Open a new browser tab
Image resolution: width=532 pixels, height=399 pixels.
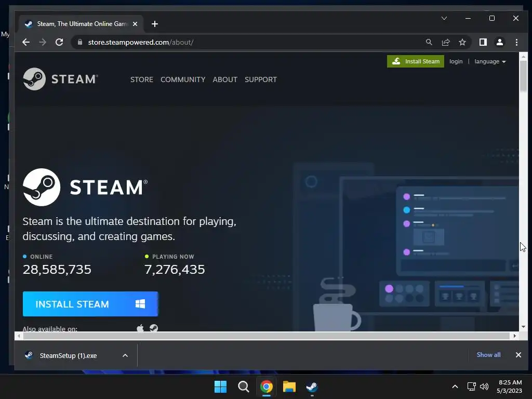click(x=155, y=24)
